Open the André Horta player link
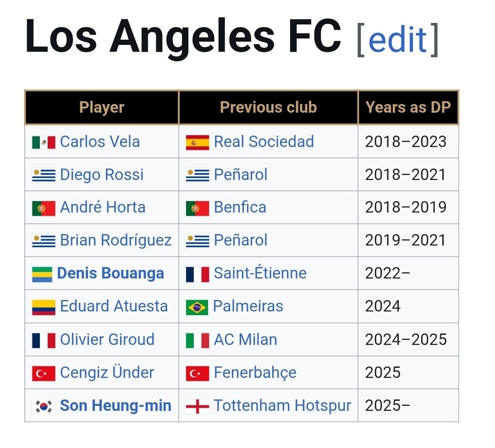 tap(103, 208)
